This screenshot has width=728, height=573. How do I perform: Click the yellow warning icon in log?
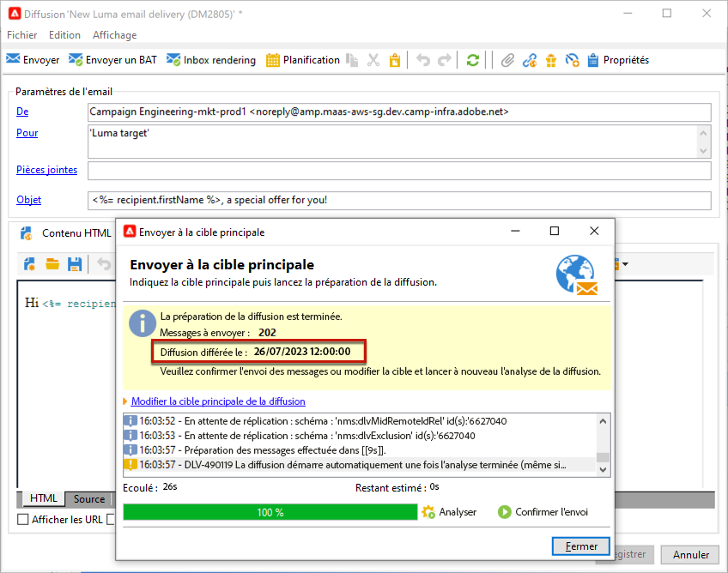point(130,464)
